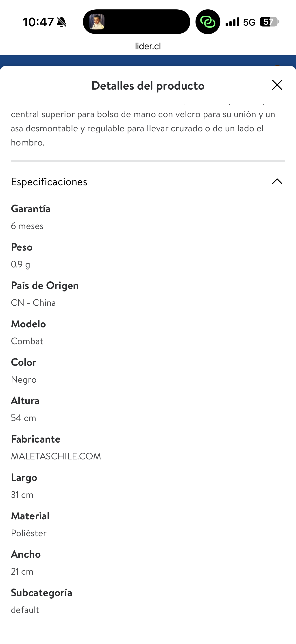Screen dimensions: 296x644
Task: Tap the battery level indicator
Action: (269, 22)
